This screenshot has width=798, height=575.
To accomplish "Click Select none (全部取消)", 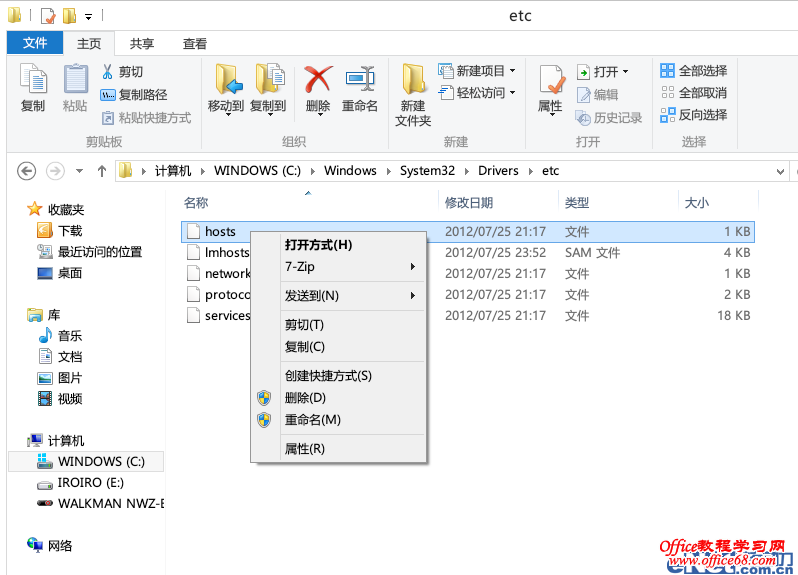I will coord(694,93).
